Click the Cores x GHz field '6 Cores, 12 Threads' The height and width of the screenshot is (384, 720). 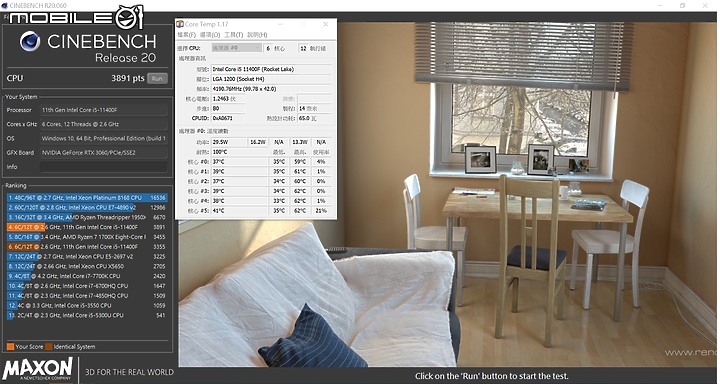104,124
